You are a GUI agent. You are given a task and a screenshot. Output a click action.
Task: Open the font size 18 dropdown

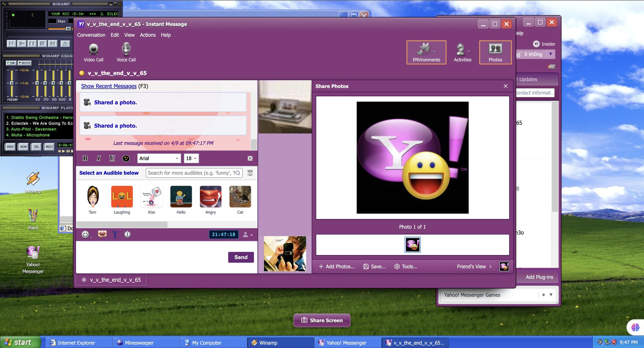(191, 158)
